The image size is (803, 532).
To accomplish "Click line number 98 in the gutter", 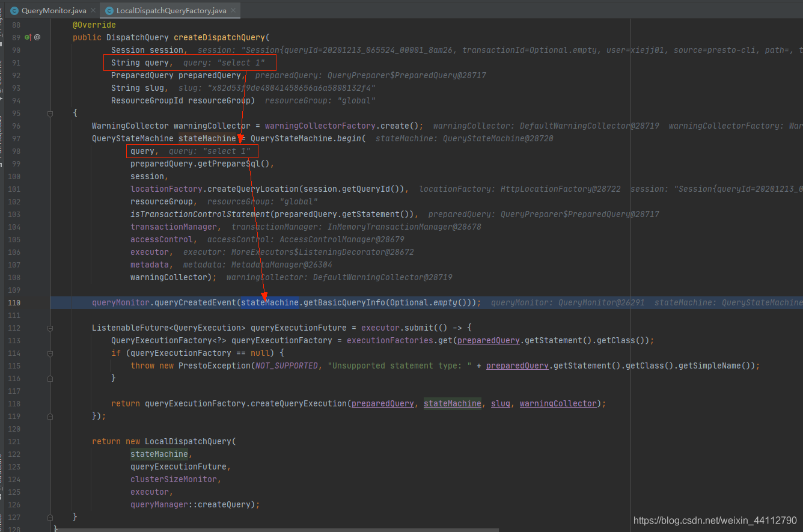I will point(16,151).
